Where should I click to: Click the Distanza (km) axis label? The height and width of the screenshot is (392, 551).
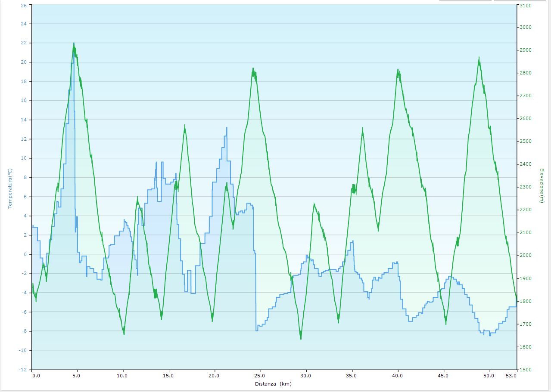click(x=273, y=384)
